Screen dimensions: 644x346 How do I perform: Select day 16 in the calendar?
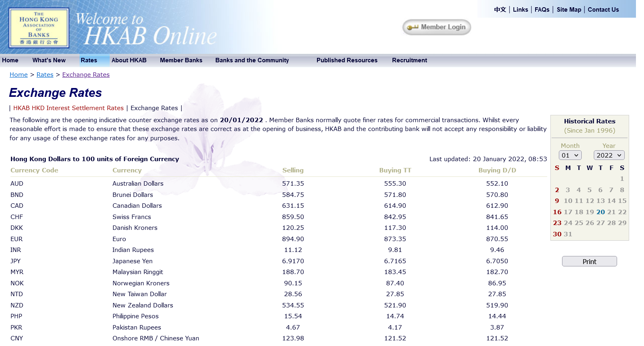click(x=557, y=212)
